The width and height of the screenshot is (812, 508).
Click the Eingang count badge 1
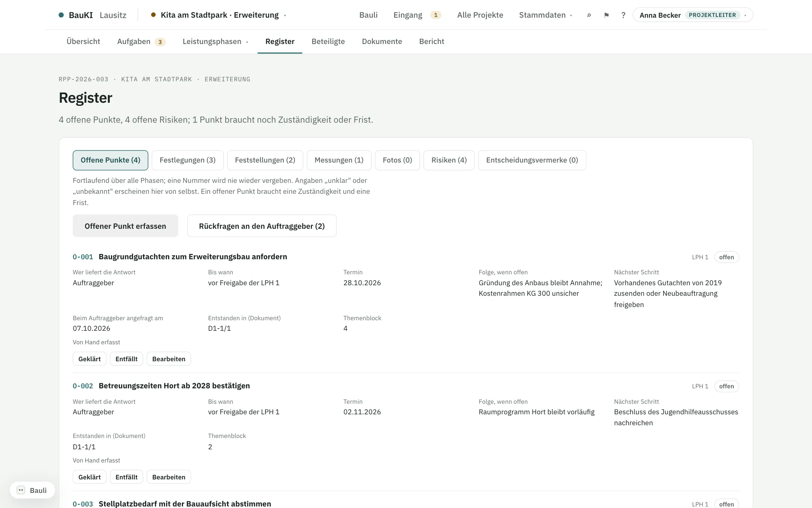436,15
